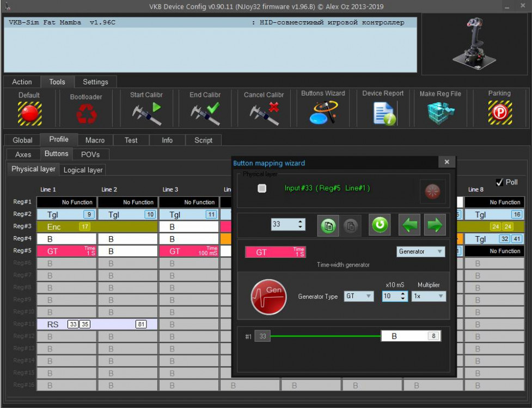Open the Device Report icon

click(383, 114)
